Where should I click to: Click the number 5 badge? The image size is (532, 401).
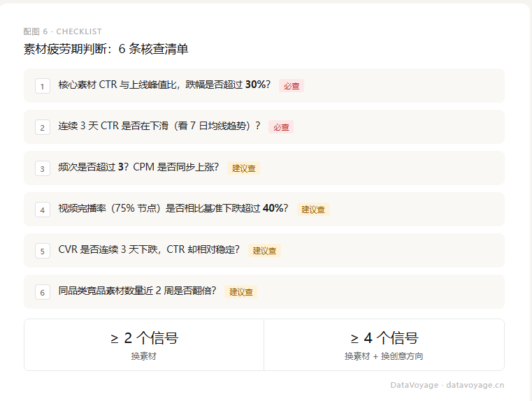[43, 251]
